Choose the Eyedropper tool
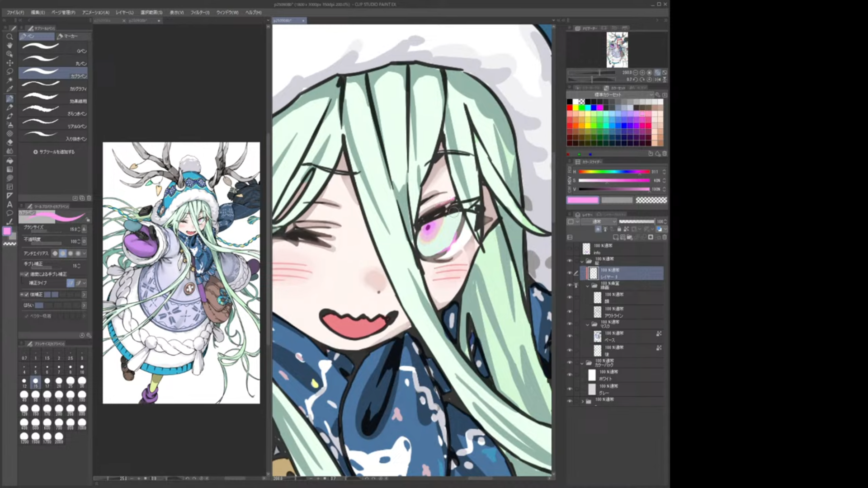Image resolution: width=868 pixels, height=488 pixels. point(9,89)
